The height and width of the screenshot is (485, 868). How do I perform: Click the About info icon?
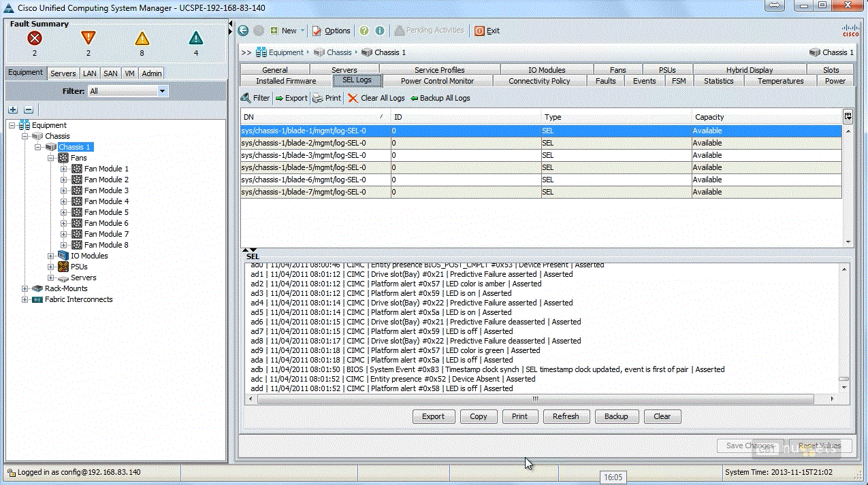380,31
